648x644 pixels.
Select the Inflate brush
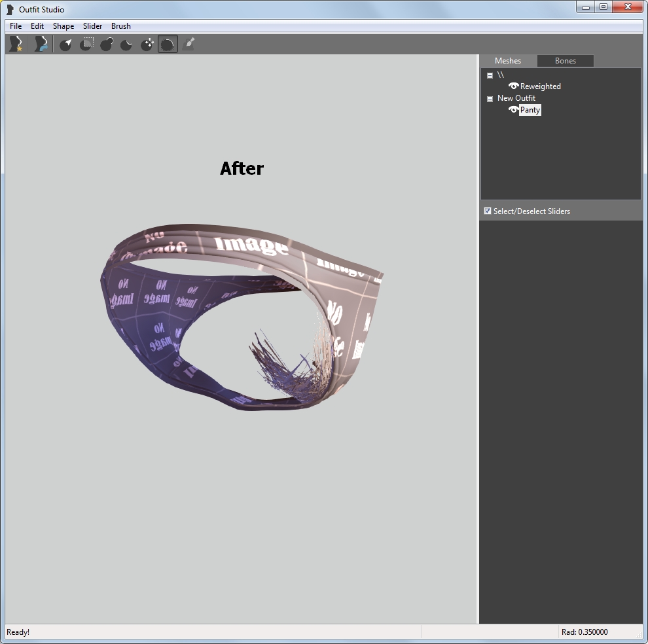(x=107, y=44)
